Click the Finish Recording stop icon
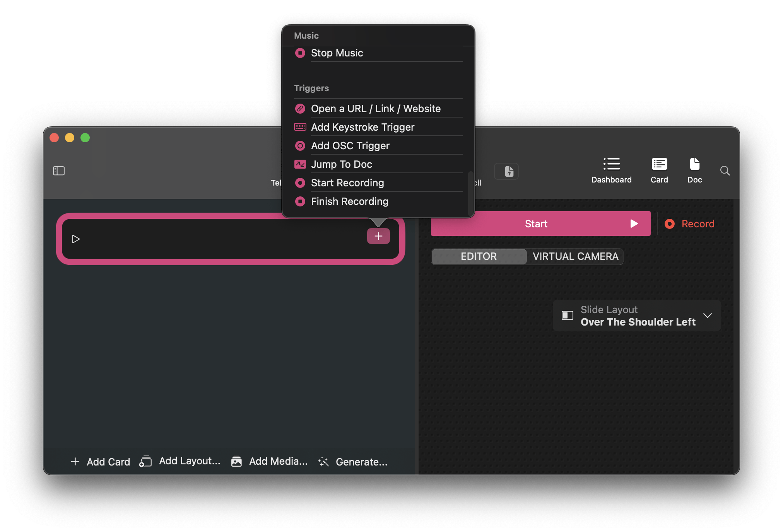Screen dimensions: 783x532 click(x=300, y=201)
